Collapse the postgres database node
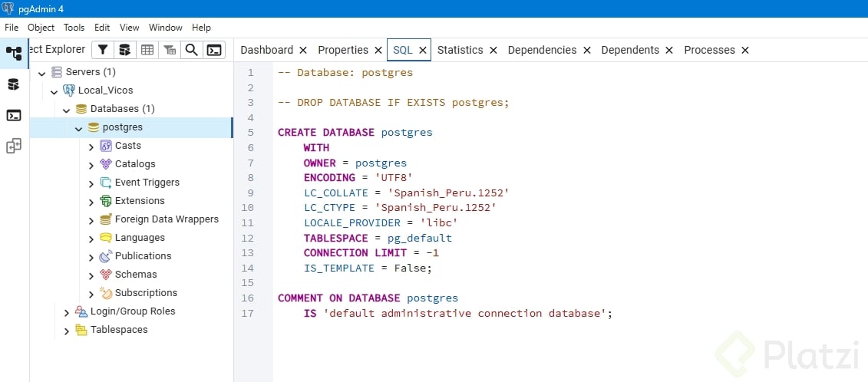 click(79, 128)
